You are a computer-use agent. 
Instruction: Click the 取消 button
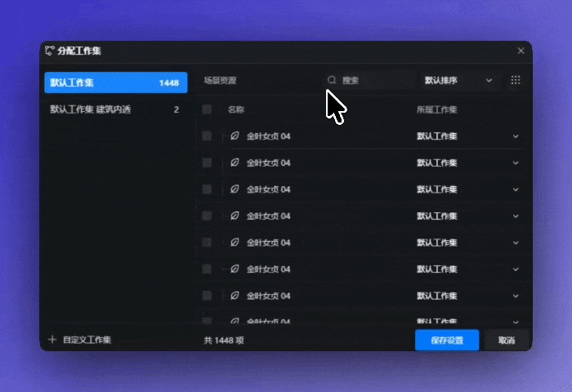pyautogui.click(x=507, y=341)
